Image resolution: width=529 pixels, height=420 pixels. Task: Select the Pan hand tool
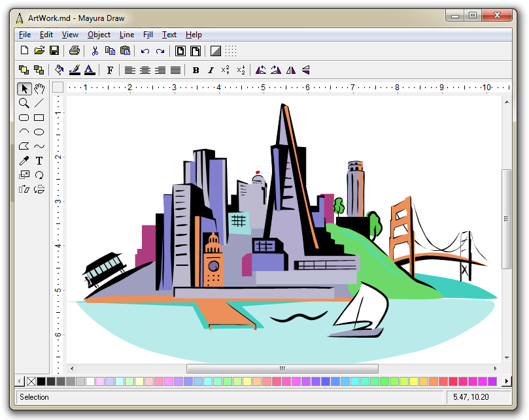(x=39, y=89)
